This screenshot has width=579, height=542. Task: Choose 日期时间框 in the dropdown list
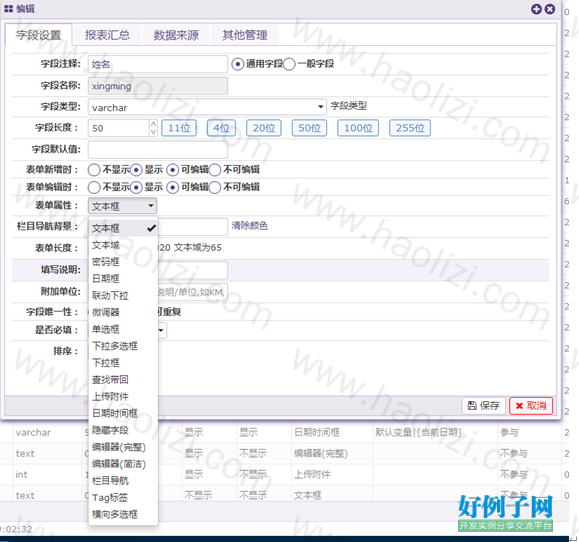(123, 413)
